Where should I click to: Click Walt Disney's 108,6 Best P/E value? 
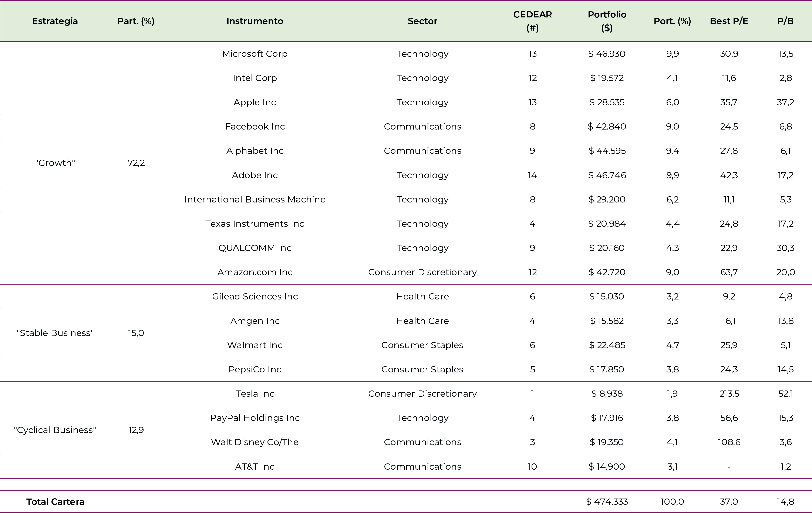click(729, 442)
